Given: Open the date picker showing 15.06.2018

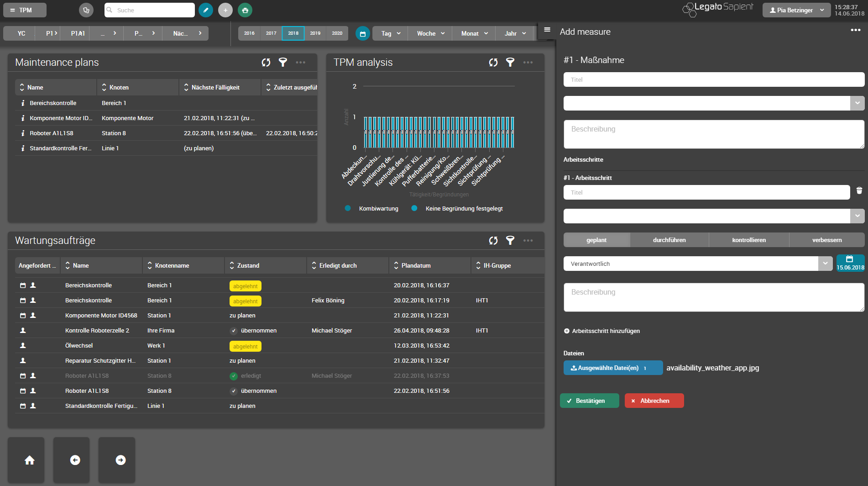Looking at the screenshot, I should [x=850, y=263].
